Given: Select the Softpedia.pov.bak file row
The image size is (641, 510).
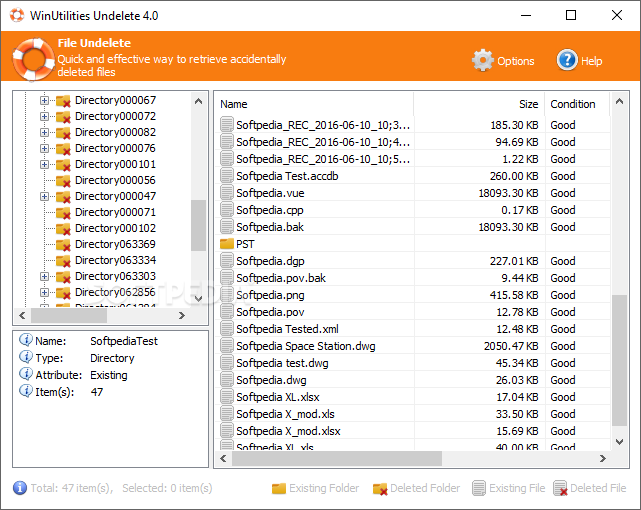Looking at the screenshot, I should click(412, 278).
